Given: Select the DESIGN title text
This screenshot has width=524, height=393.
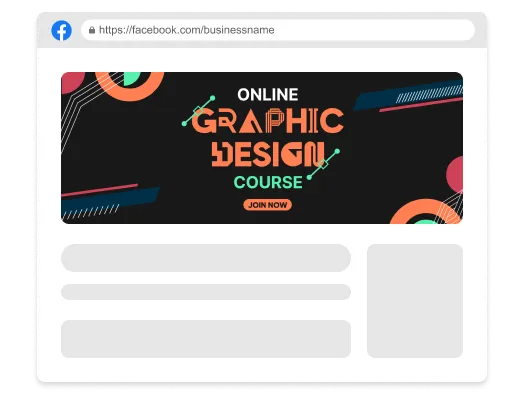Looking at the screenshot, I should (268, 154).
